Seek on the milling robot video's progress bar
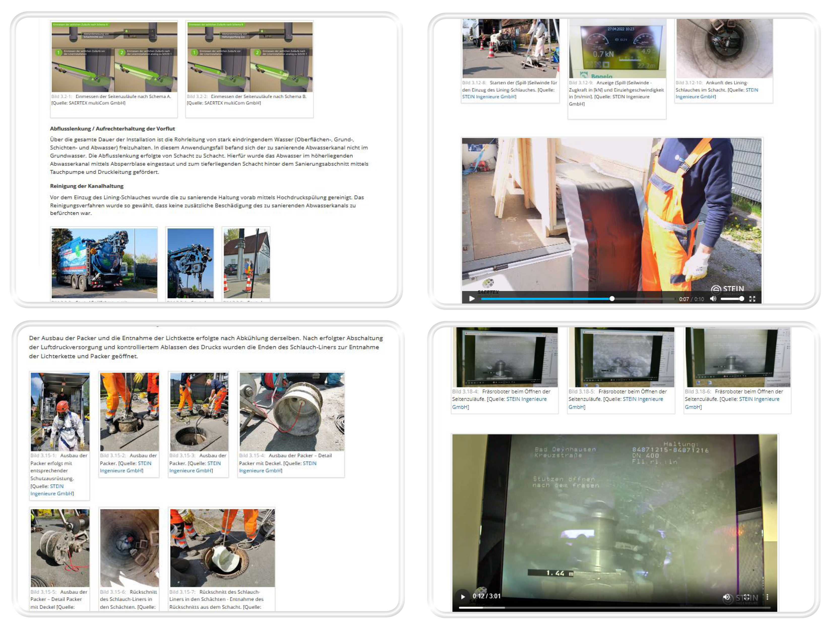This screenshot has height=630, width=840. click(615, 608)
